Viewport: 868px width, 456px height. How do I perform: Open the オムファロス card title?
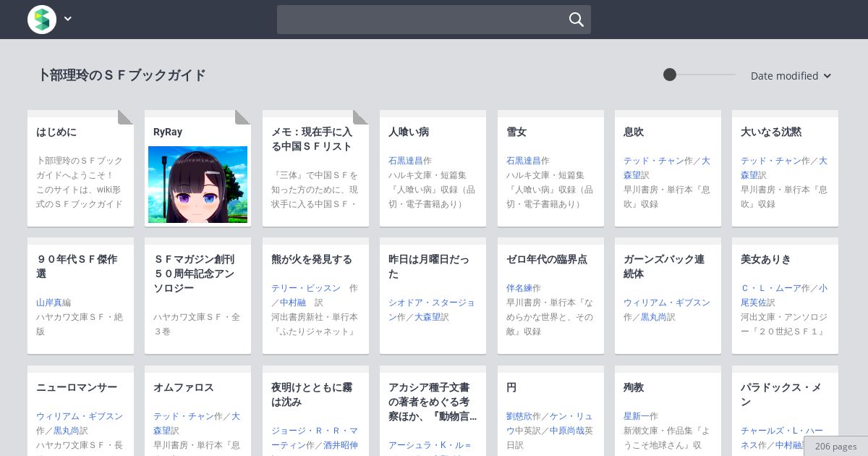[x=184, y=387]
